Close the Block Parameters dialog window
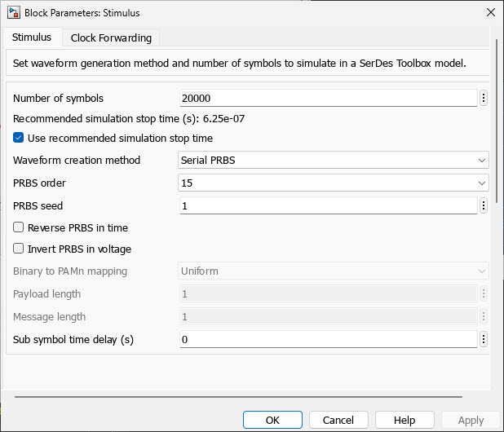Viewport: 504px width, 432px height. point(489,12)
